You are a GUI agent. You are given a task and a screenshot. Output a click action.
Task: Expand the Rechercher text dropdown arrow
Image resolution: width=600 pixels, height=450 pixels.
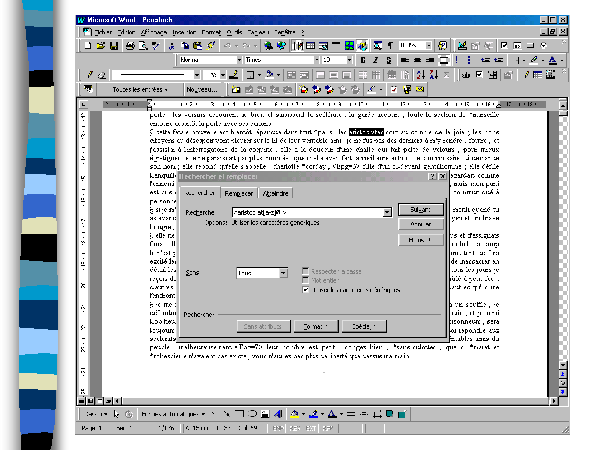pos(386,212)
